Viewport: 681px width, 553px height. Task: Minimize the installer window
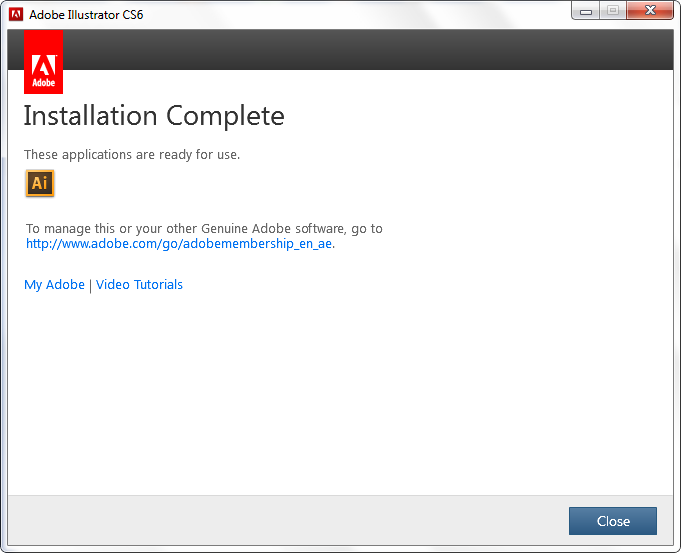click(x=586, y=11)
